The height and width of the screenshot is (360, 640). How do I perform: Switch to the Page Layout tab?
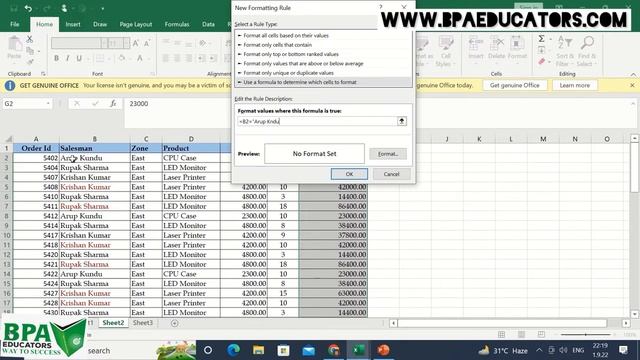pyautogui.click(x=136, y=24)
